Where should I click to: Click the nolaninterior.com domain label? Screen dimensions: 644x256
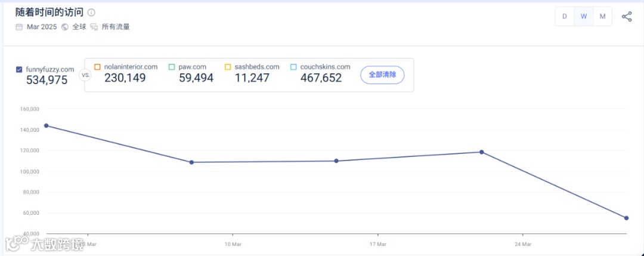click(131, 67)
